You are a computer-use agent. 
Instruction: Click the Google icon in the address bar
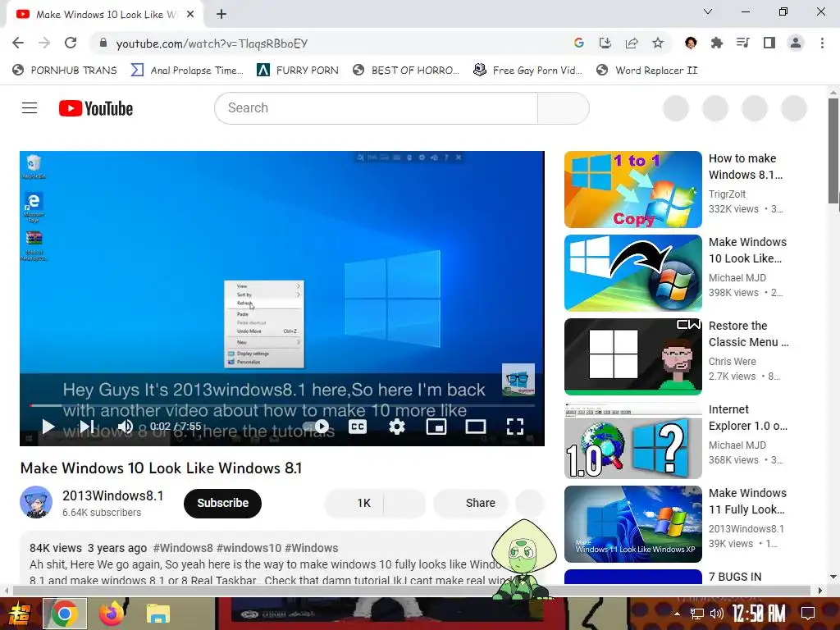coord(578,43)
